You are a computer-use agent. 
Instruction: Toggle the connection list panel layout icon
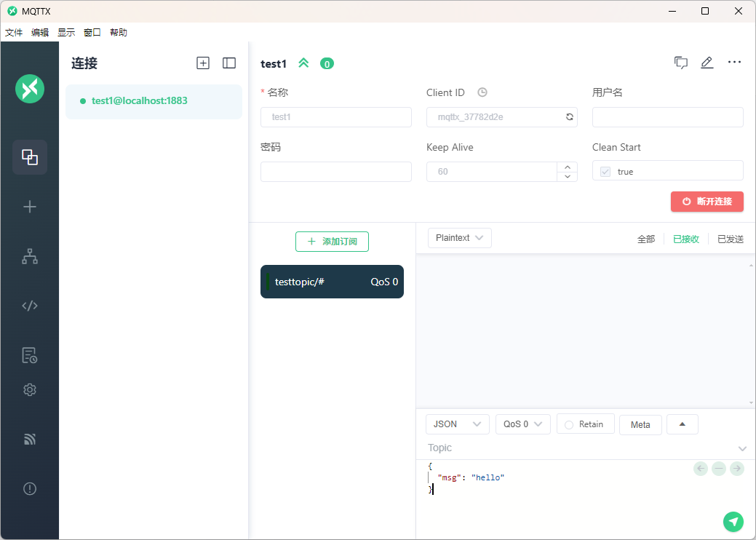(x=229, y=63)
